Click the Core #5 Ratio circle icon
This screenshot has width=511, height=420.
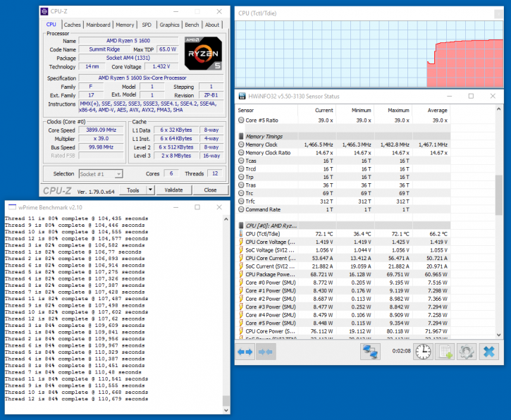pyautogui.click(x=241, y=121)
